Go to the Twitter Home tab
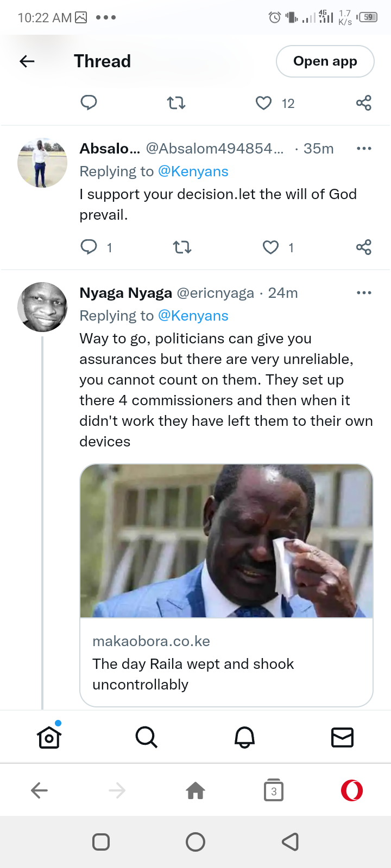The image size is (391, 868). pos(49,737)
